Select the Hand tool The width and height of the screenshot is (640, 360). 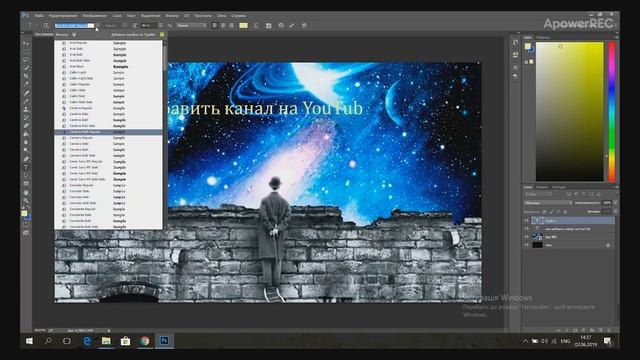coord(27,192)
